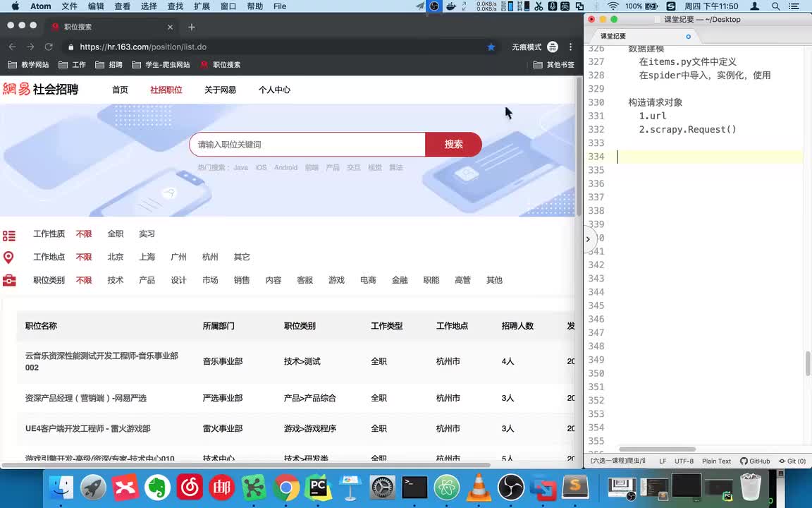Select 全职 work nature filter
This screenshot has height=508, width=812.
pos(115,234)
